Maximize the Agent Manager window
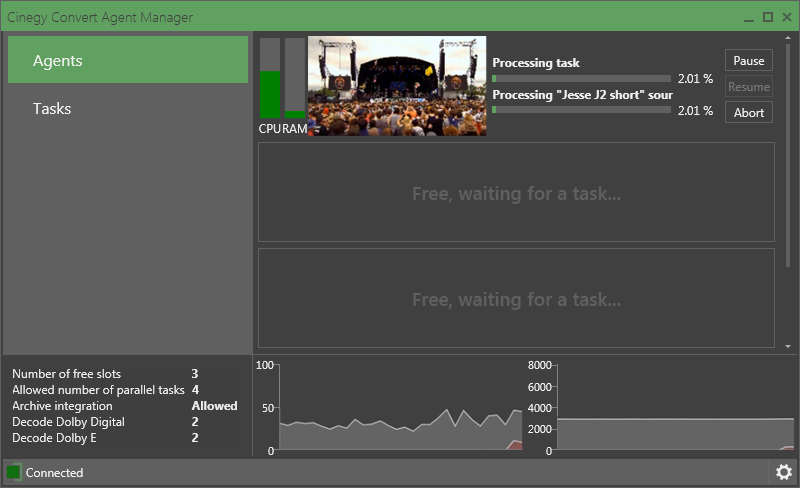 [767, 17]
